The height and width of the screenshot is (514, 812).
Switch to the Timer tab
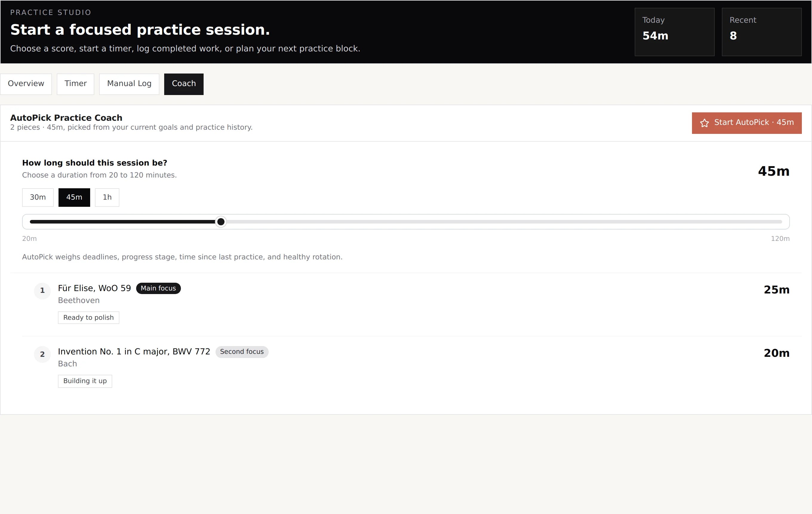coord(76,84)
